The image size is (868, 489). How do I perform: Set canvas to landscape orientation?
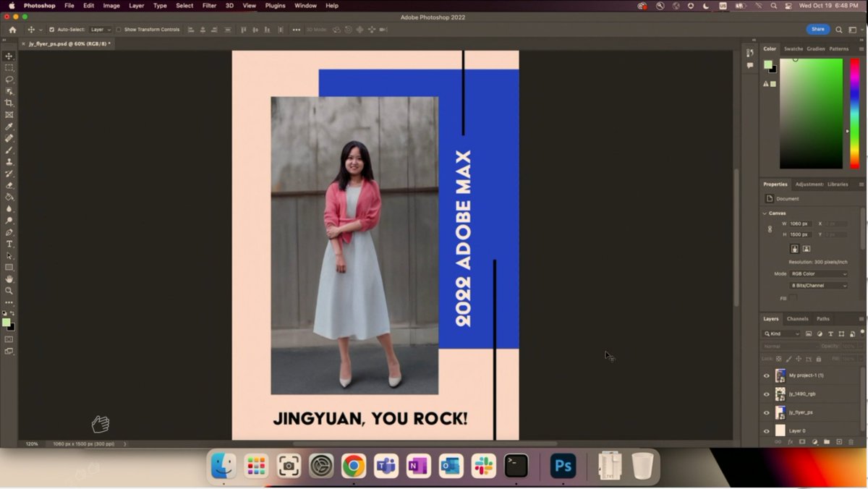(807, 248)
